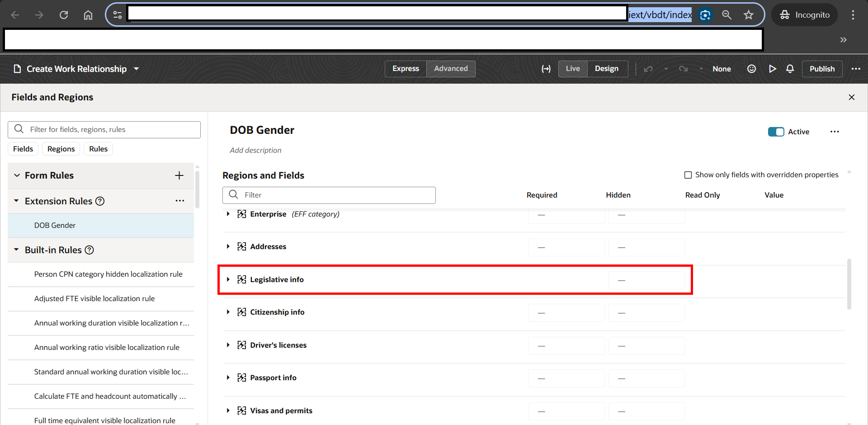Switch to the Design tab
The width and height of the screenshot is (868, 425).
(x=607, y=69)
